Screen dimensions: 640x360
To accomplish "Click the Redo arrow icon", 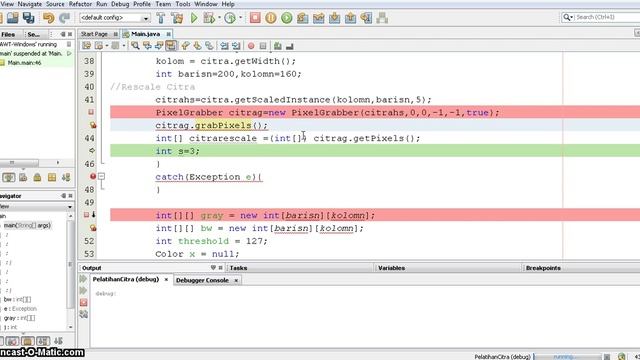I will click(x=64, y=18).
